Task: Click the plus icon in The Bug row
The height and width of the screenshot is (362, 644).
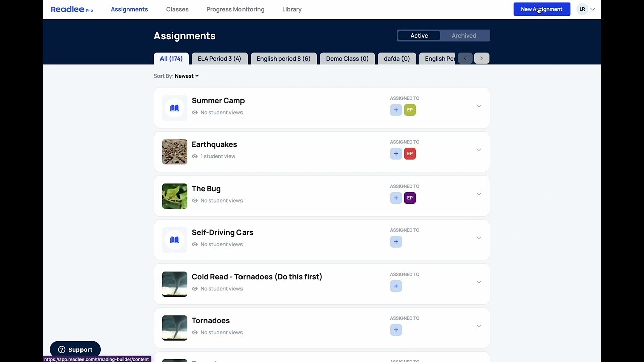Action: tap(396, 198)
